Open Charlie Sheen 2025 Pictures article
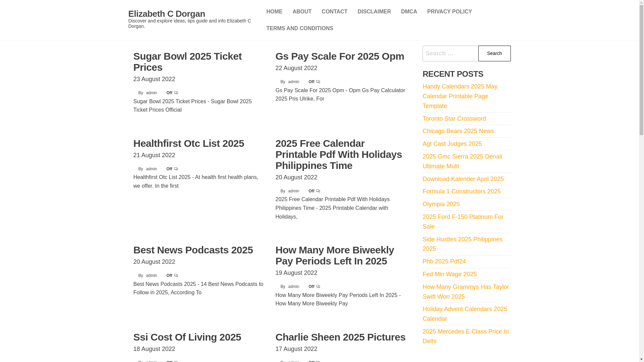The image size is (644, 362). tap(340, 337)
